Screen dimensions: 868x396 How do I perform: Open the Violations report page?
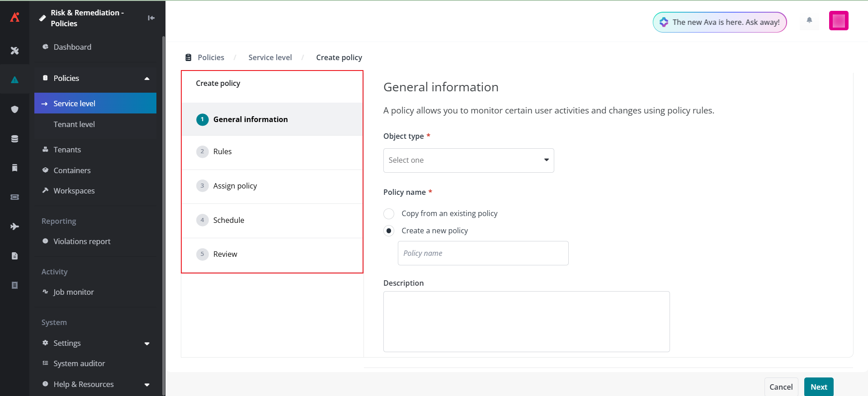point(82,241)
